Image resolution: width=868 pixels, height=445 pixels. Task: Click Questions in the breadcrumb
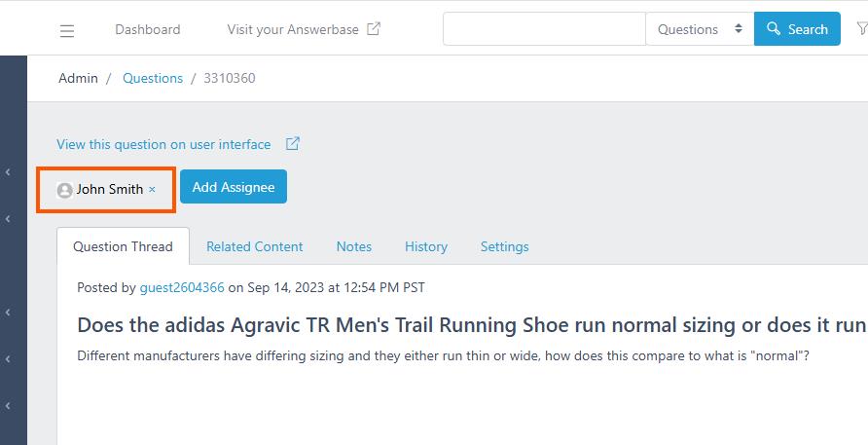(x=153, y=78)
